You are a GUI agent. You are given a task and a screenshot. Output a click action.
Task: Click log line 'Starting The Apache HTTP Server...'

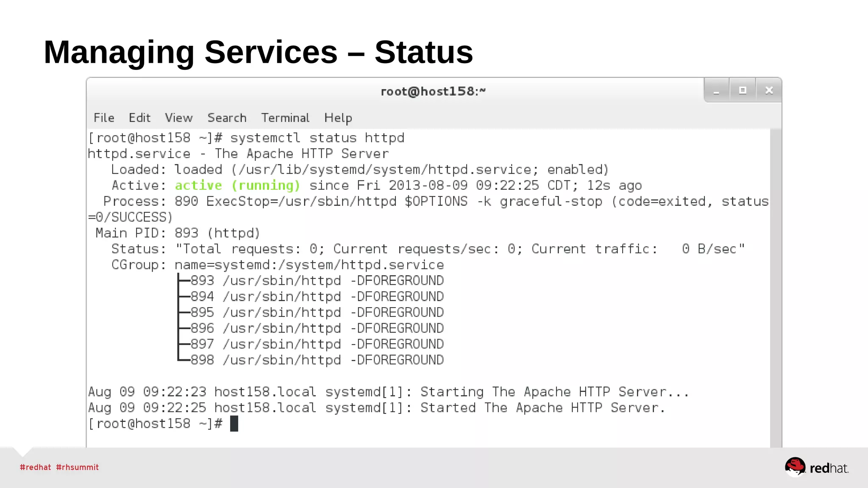pos(389,392)
